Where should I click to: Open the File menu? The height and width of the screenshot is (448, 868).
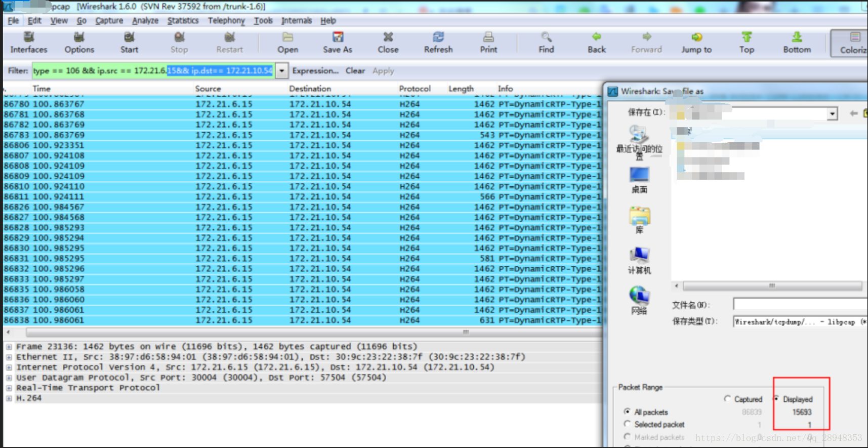(13, 20)
